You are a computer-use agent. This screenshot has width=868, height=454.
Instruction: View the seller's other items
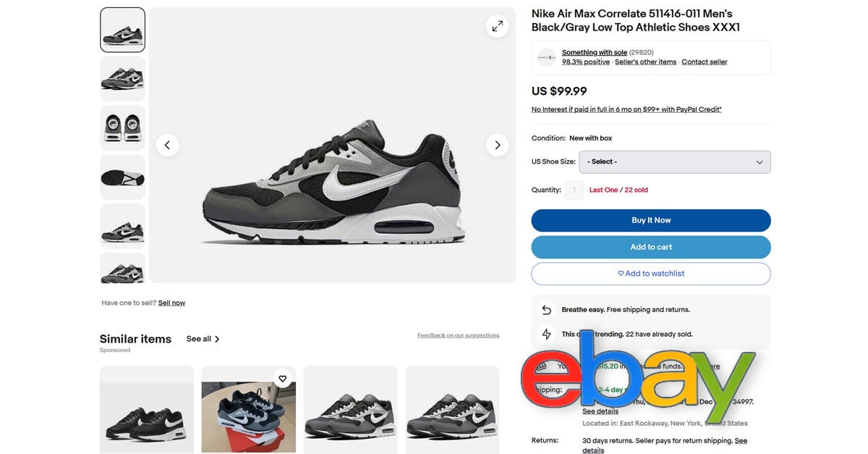point(645,62)
